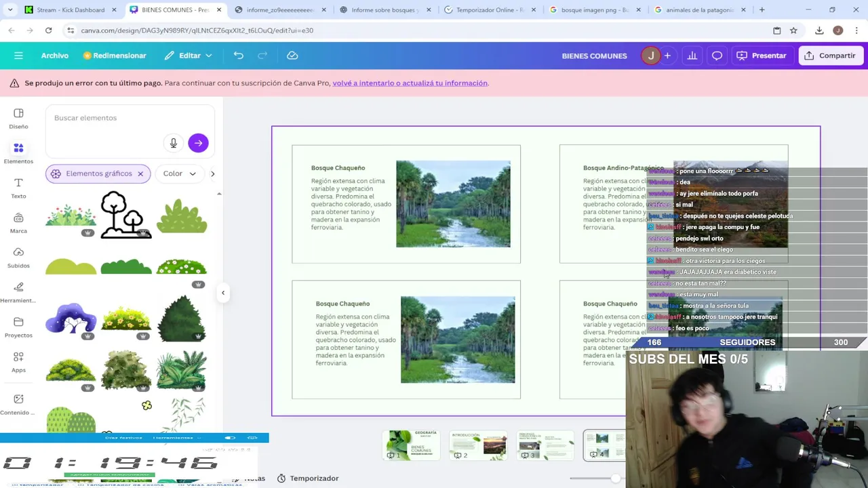This screenshot has width=868, height=488.
Task: Open the Archivo menu
Action: [54, 56]
